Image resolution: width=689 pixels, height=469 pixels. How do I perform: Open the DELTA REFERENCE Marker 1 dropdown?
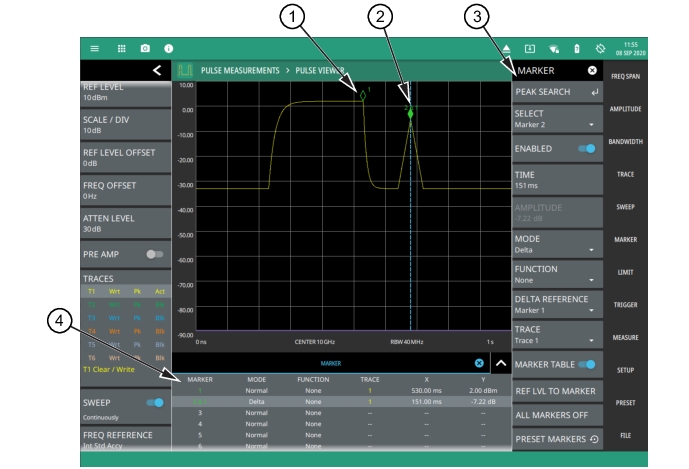[557, 305]
